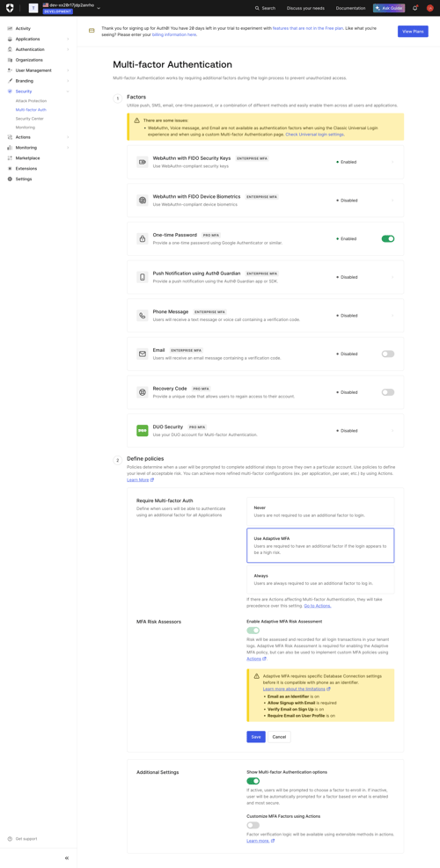Open Organizations in sidebar
The height and width of the screenshot is (868, 440).
29,60
